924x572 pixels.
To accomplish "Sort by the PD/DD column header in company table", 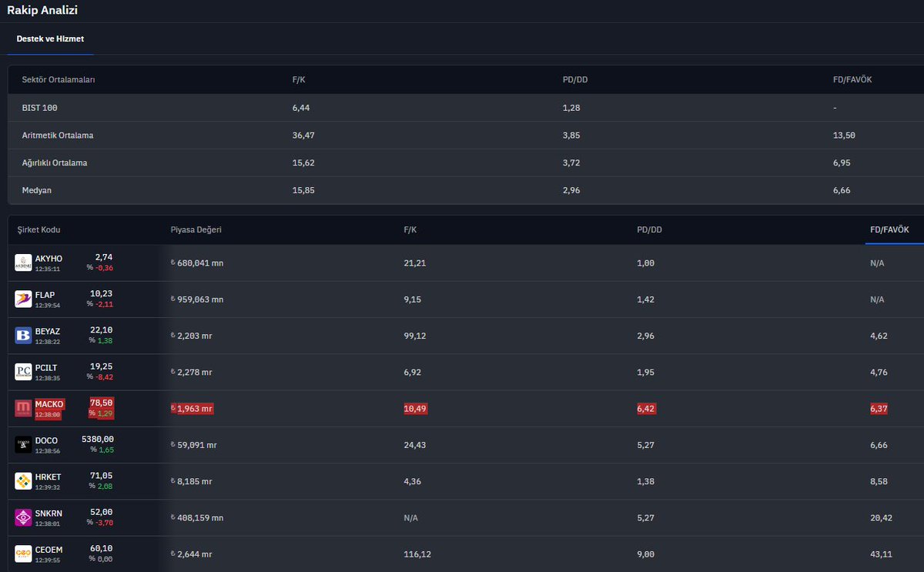I will (x=649, y=229).
